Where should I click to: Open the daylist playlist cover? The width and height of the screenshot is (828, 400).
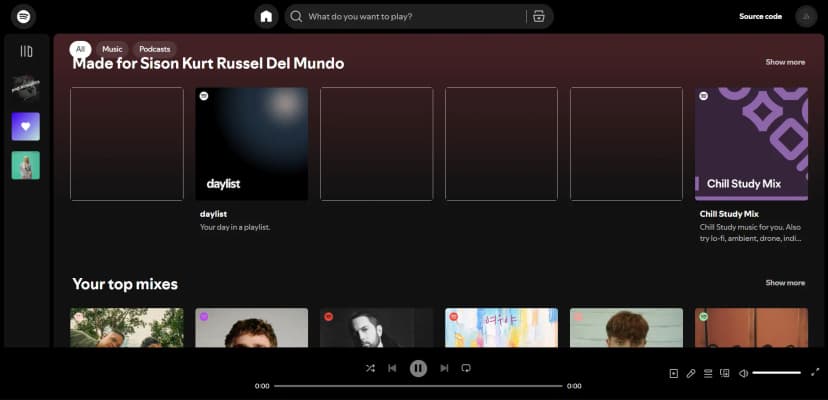pos(252,144)
